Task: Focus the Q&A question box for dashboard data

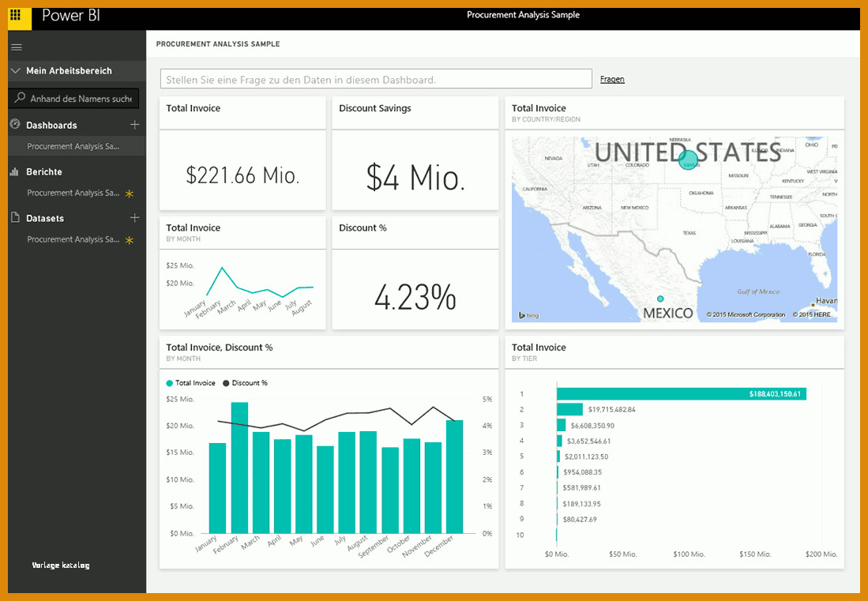Action: pyautogui.click(x=376, y=79)
